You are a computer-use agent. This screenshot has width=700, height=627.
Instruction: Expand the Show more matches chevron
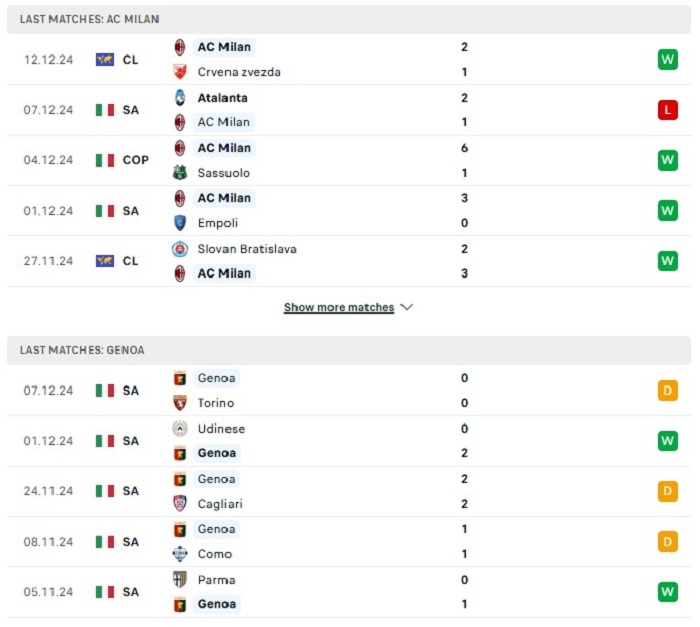click(x=407, y=307)
